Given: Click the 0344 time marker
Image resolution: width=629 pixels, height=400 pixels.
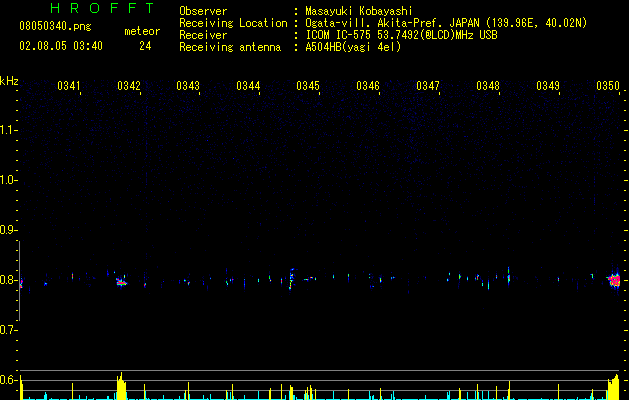Looking at the screenshot, I should pos(248,86).
